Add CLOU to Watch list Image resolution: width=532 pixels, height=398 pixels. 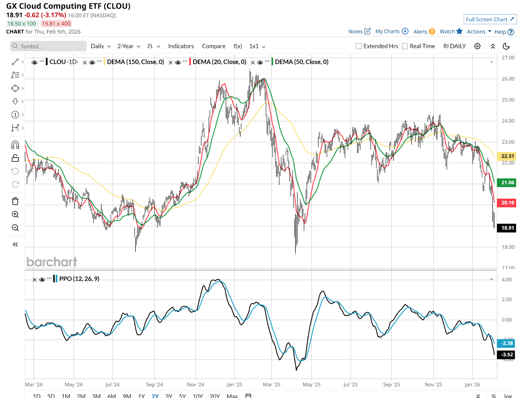[451, 31]
